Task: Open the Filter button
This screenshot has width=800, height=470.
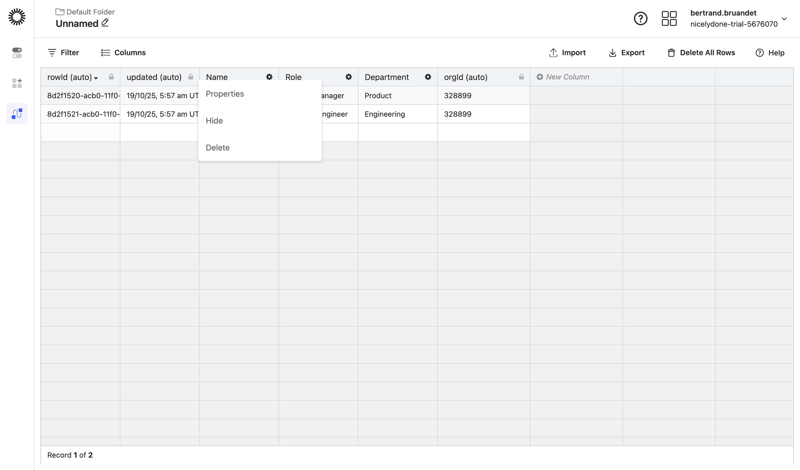Action: [x=63, y=53]
